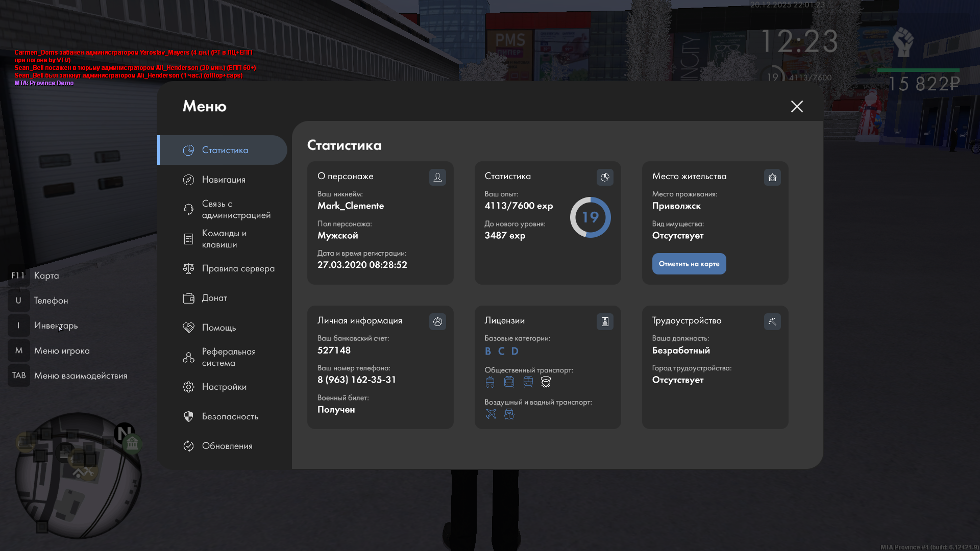The width and height of the screenshot is (980, 551).
Task: Click the boat license icon
Action: tap(509, 414)
